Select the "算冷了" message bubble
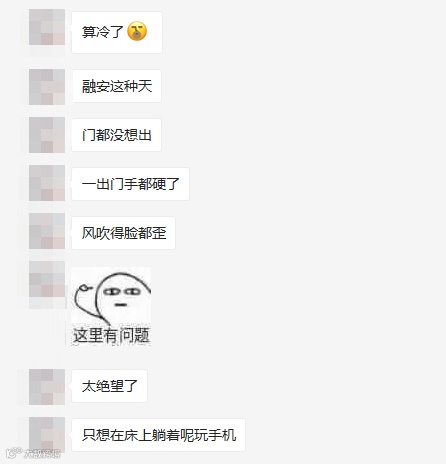The height and width of the screenshot is (464, 446). 117,32
